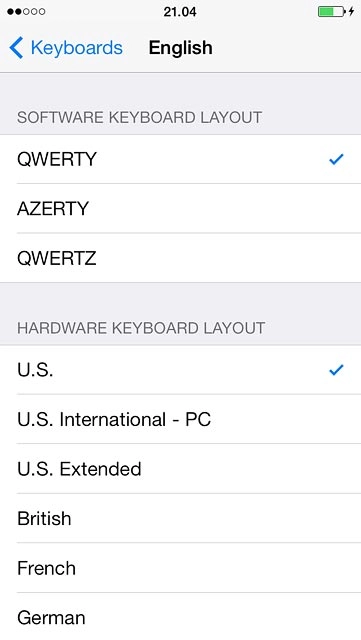Viewport: 361px width, 640px height.
Task: Switch software layout to QWERTZ
Action: click(180, 258)
